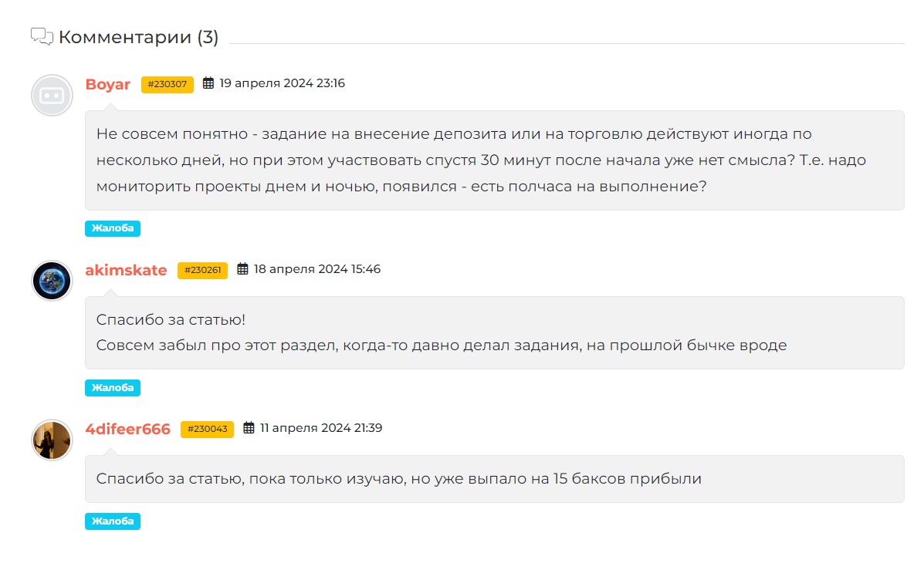
Task: Click the calendar icon beside akimskate's timestamp
Action: pos(242,269)
